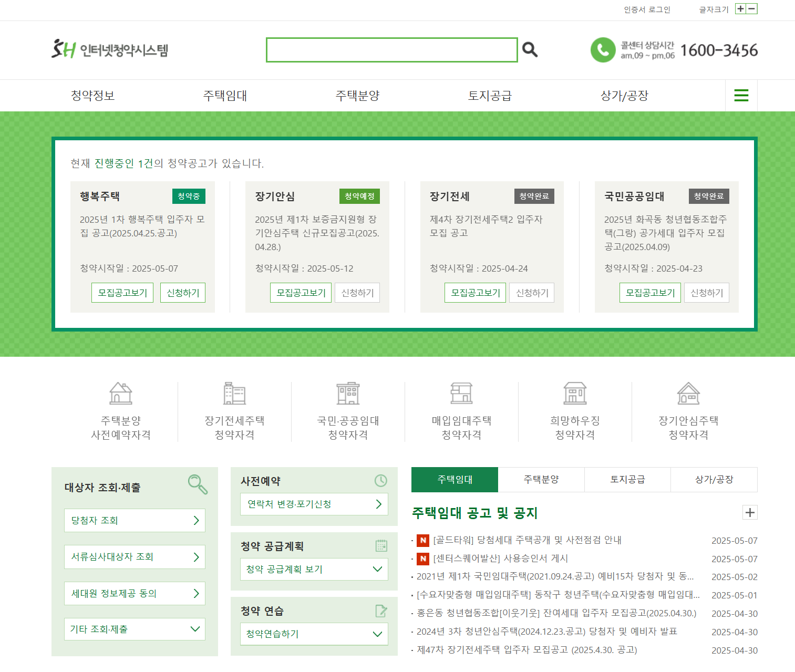Open 당첨자 조회 link row
795x672 pixels.
(135, 520)
